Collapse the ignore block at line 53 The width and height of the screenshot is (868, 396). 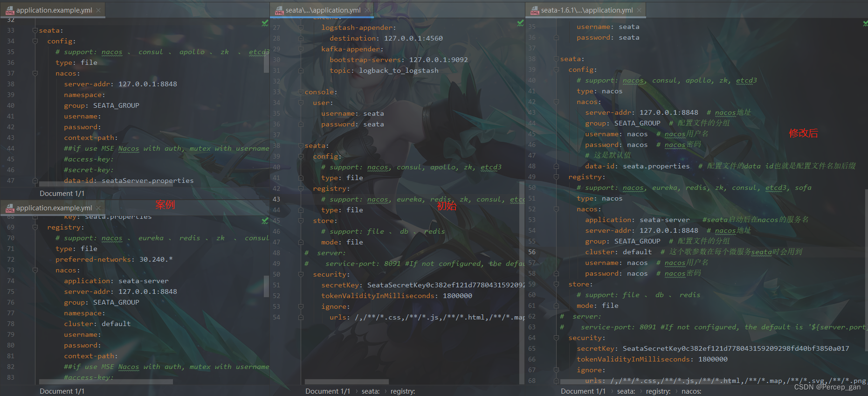pyautogui.click(x=301, y=306)
